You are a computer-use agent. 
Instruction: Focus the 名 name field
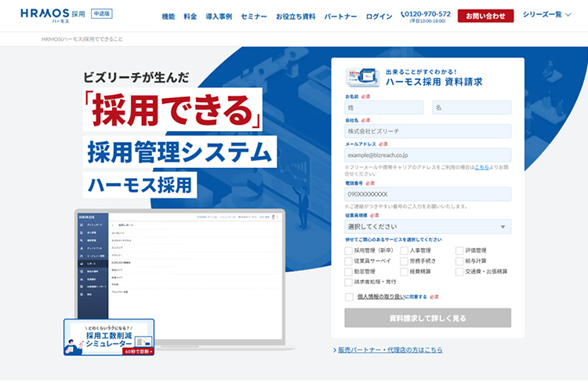pos(471,108)
